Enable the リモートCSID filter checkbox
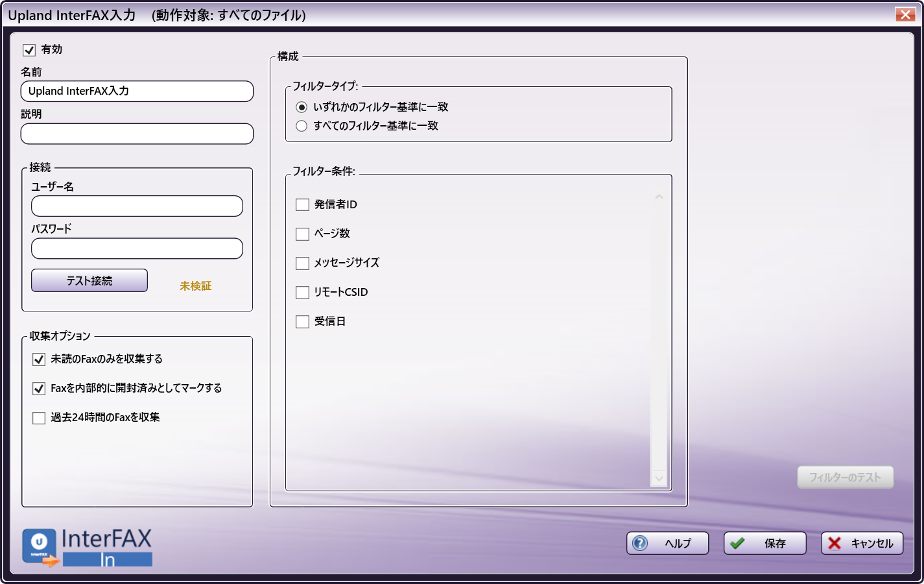The image size is (924, 584). [x=302, y=293]
